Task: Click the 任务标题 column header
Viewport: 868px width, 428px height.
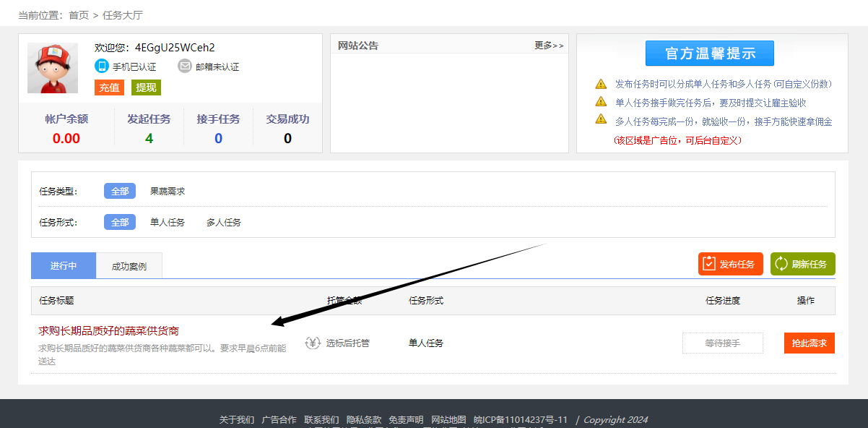Action: [56, 301]
